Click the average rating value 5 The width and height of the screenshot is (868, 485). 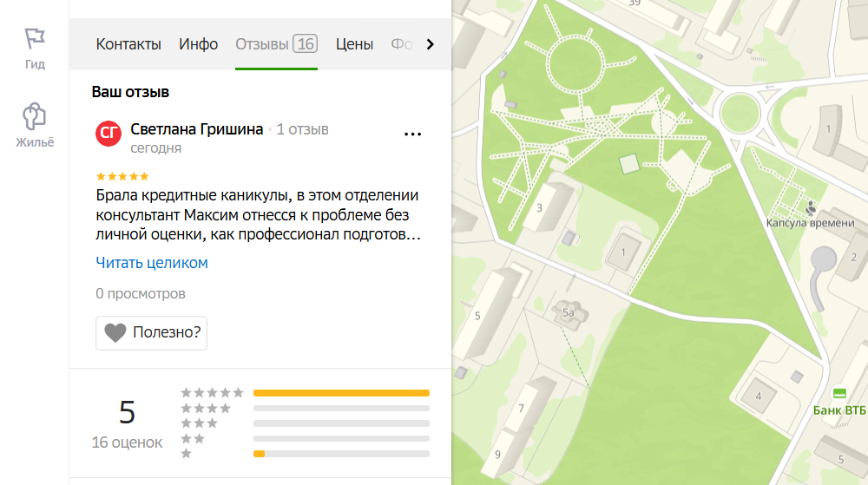[127, 413]
